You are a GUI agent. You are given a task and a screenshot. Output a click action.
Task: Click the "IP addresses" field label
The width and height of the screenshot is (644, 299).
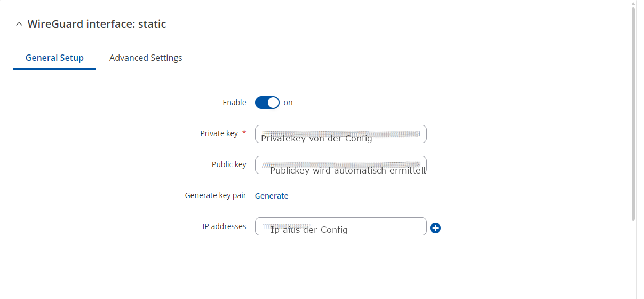[x=224, y=226]
